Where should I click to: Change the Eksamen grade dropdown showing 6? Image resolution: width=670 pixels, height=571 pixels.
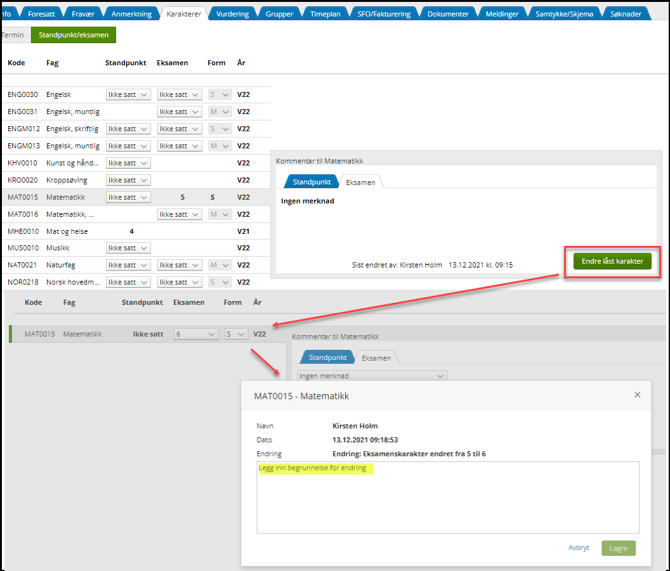(195, 334)
